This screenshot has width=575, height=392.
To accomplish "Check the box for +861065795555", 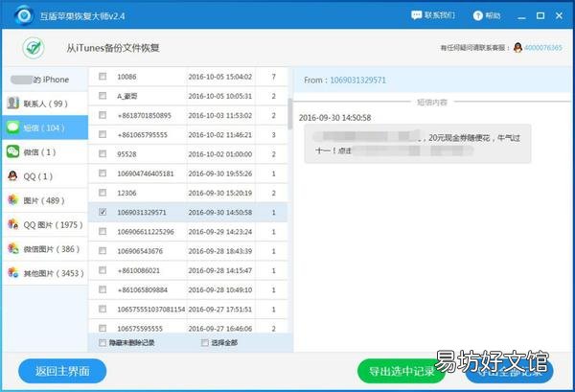I will (103, 134).
